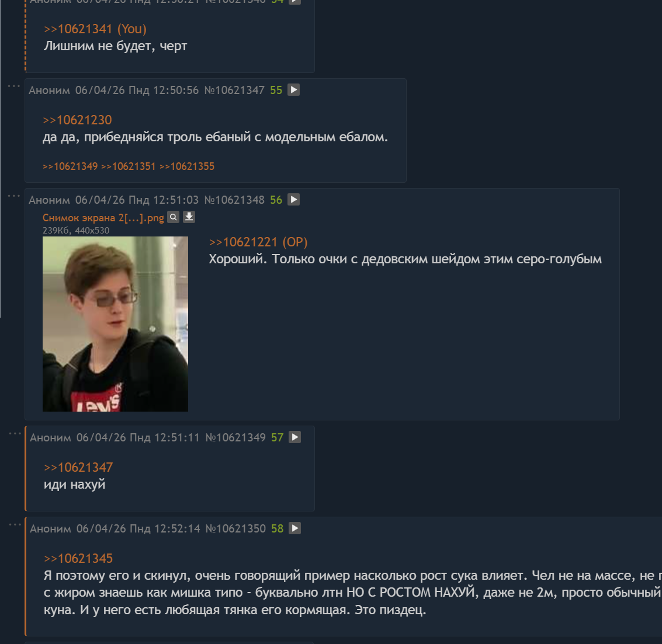This screenshot has height=644, width=662.
Task: Search image with magnifier icon near filename
Action: point(173,217)
